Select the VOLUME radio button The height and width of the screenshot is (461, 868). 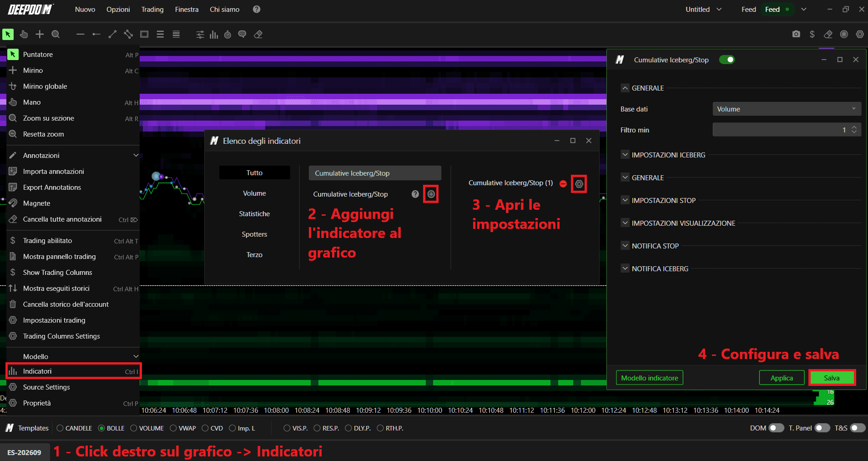(x=134, y=428)
